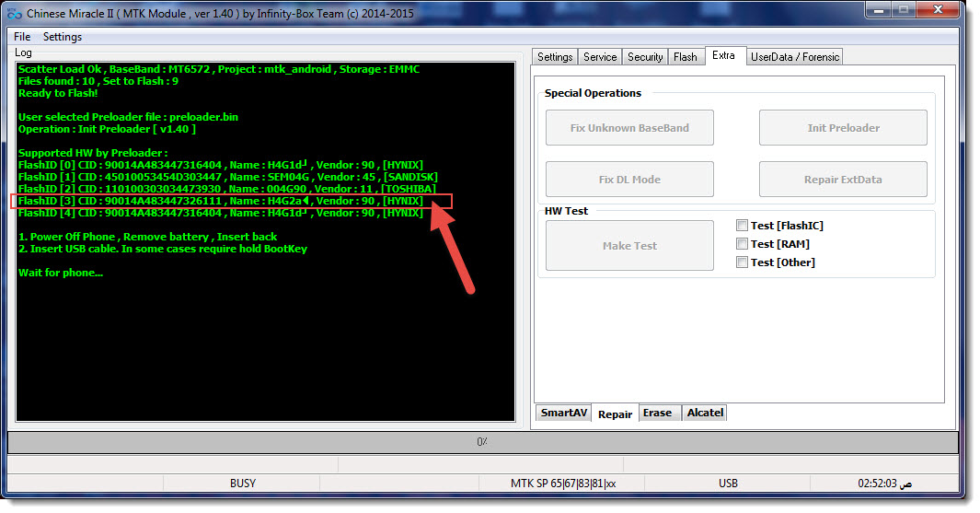This screenshot has width=980, height=513.
Task: Click the Repair ExtData button
Action: pos(843,180)
